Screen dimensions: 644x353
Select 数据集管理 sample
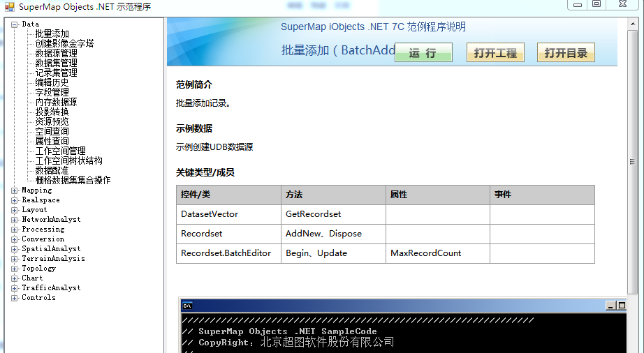pos(57,63)
